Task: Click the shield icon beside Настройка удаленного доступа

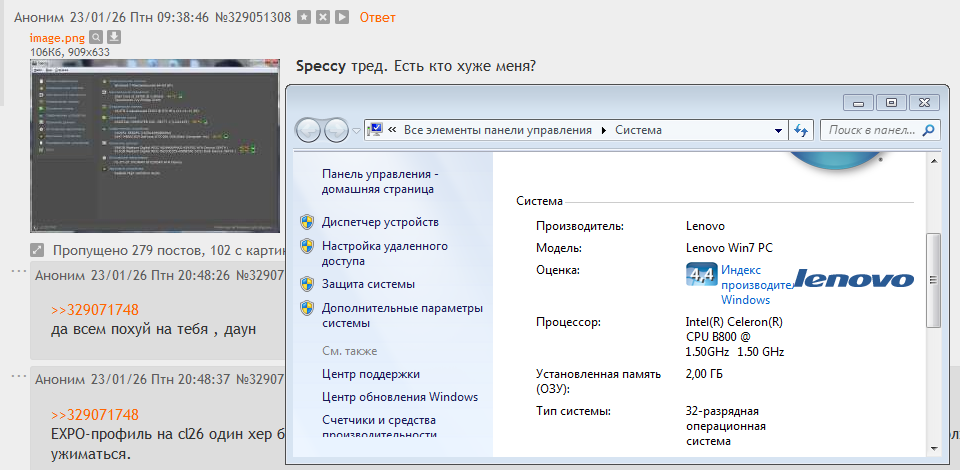Action: 307,246
